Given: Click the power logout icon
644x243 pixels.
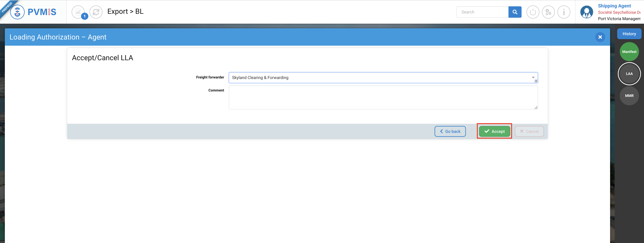Looking at the screenshot, I should tap(533, 12).
